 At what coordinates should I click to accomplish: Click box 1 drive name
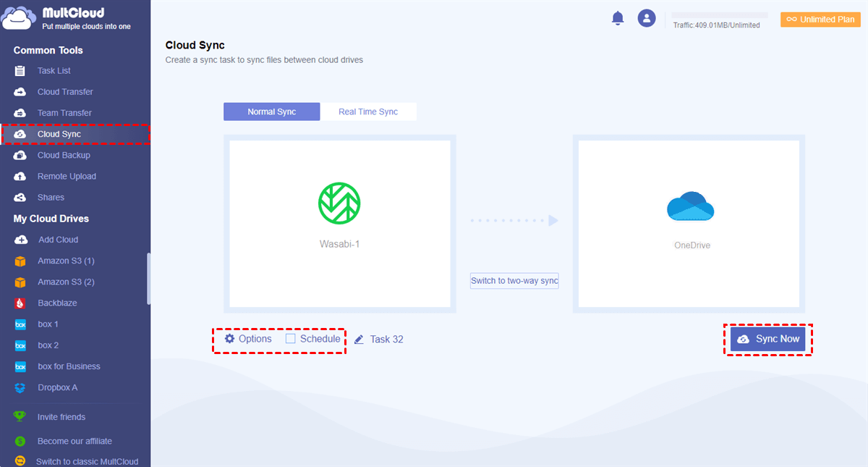[48, 324]
